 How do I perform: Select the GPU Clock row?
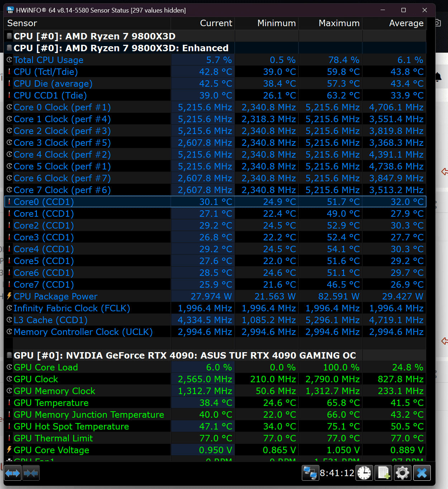pos(215,379)
